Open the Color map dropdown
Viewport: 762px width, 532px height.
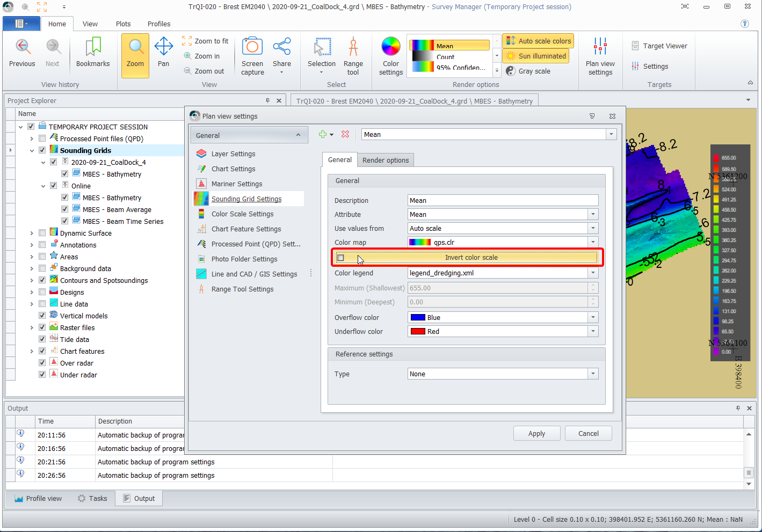[593, 242]
